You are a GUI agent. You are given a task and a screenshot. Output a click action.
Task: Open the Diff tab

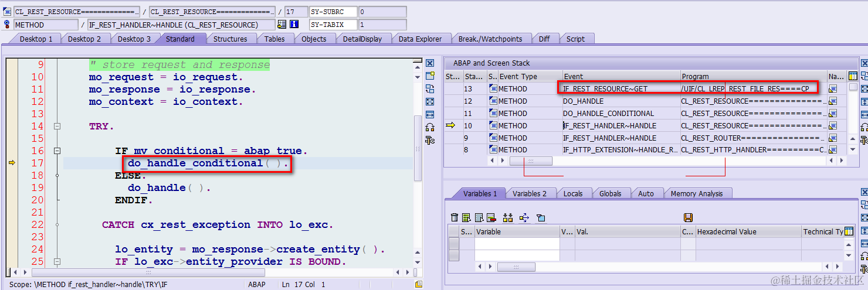(544, 39)
